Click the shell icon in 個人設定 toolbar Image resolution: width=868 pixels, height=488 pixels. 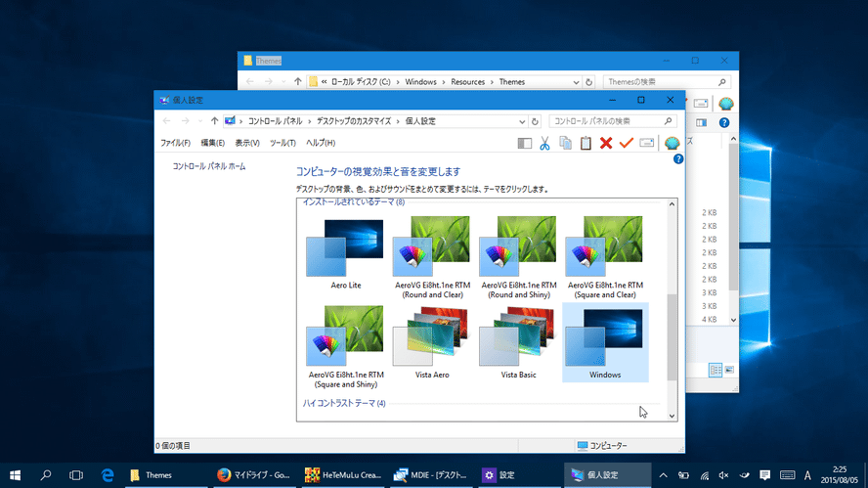[673, 144]
